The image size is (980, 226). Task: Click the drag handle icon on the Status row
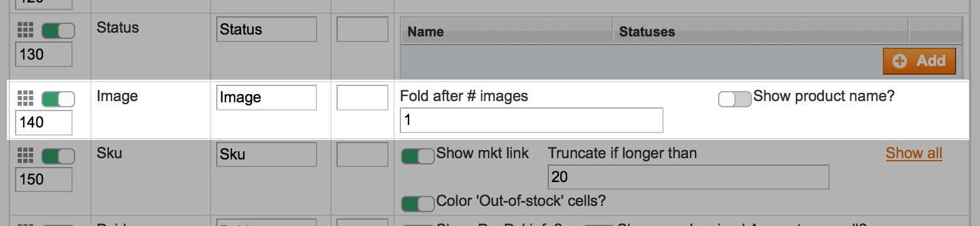pos(25,30)
